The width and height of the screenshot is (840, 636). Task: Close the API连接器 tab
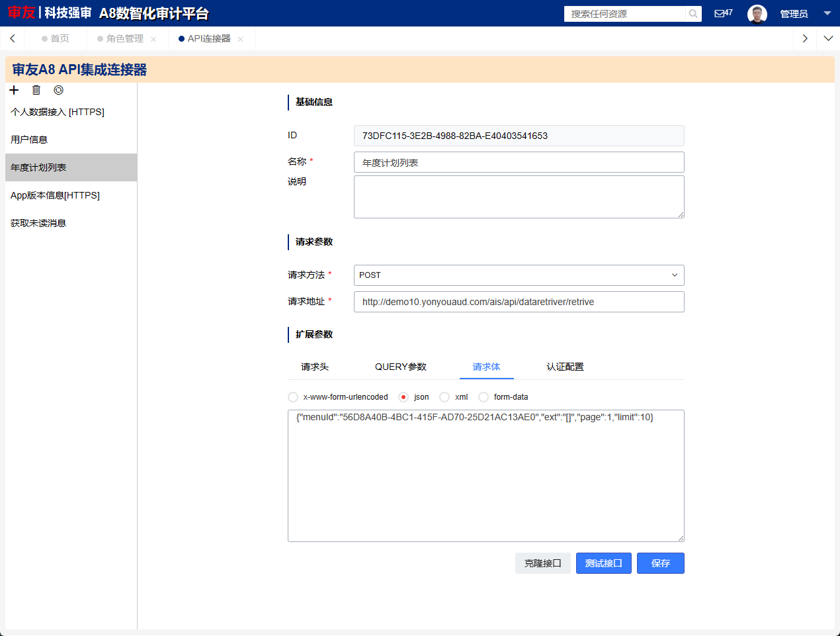(240, 39)
